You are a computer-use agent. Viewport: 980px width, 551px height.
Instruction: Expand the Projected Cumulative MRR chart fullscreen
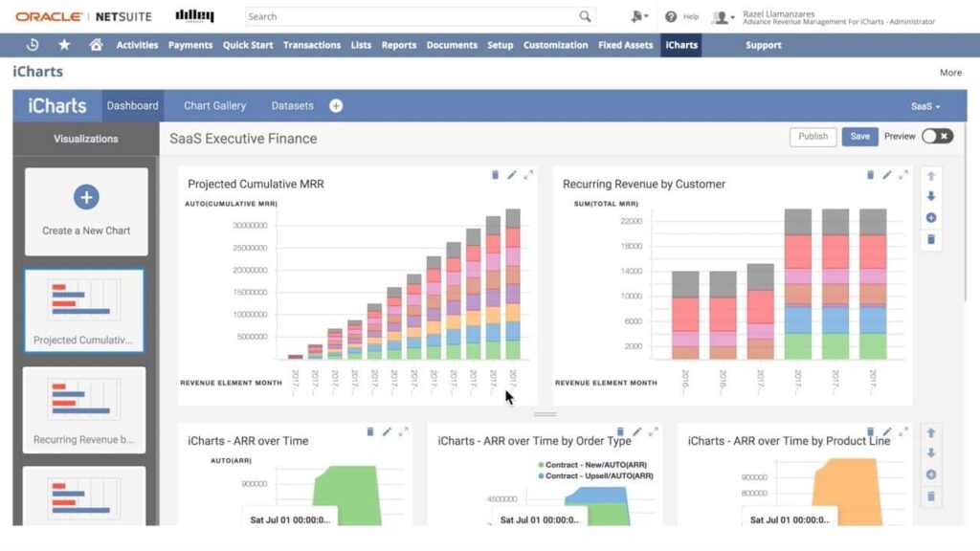pyautogui.click(x=528, y=175)
